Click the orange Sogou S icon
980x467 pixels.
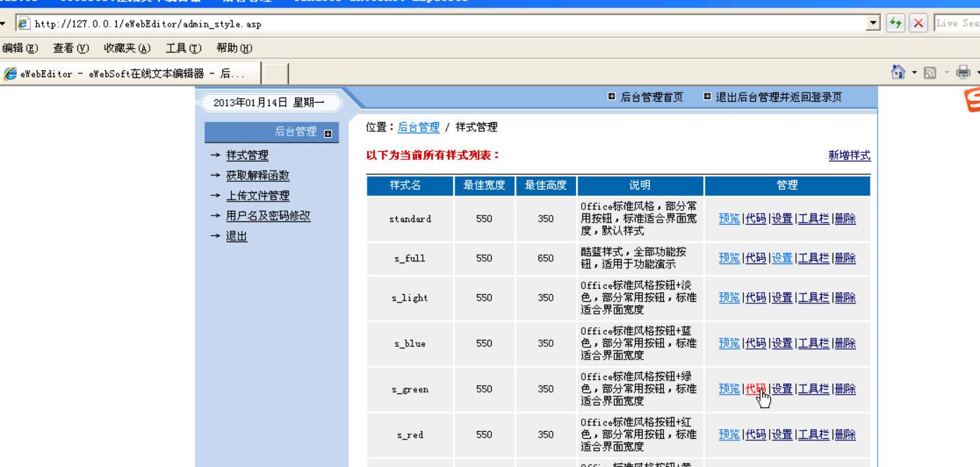972,100
